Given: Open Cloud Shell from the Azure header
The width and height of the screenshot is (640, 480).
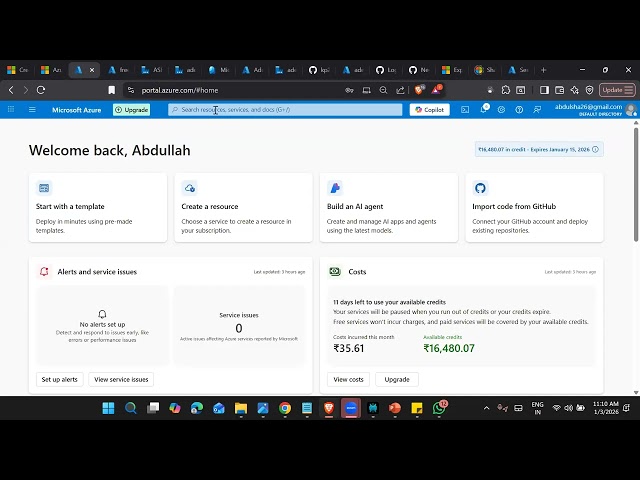Looking at the screenshot, I should [465, 109].
